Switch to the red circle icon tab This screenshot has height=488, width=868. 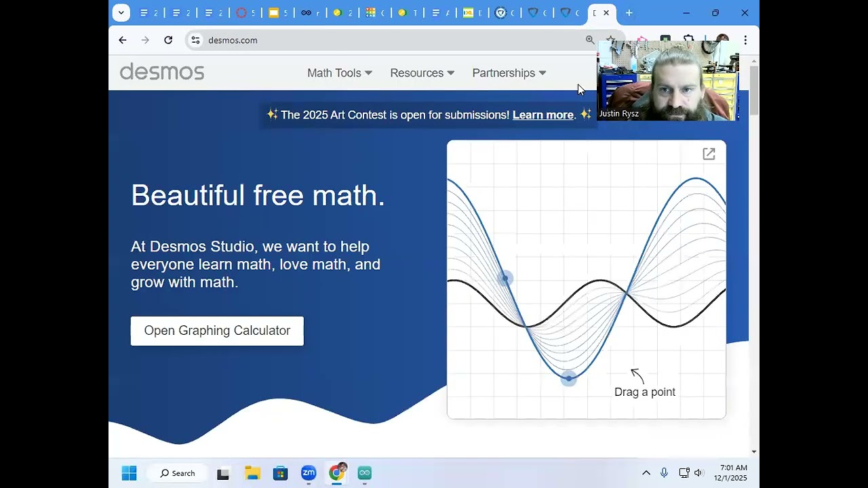pyautogui.click(x=241, y=13)
